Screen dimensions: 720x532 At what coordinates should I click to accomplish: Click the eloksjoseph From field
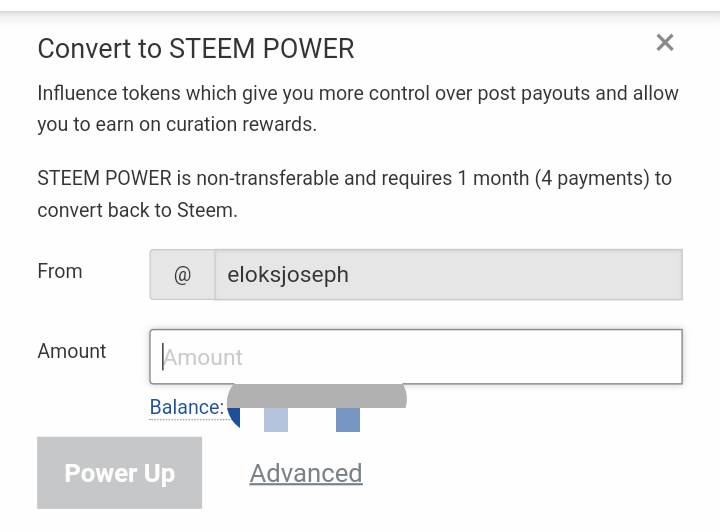pyautogui.click(x=448, y=275)
